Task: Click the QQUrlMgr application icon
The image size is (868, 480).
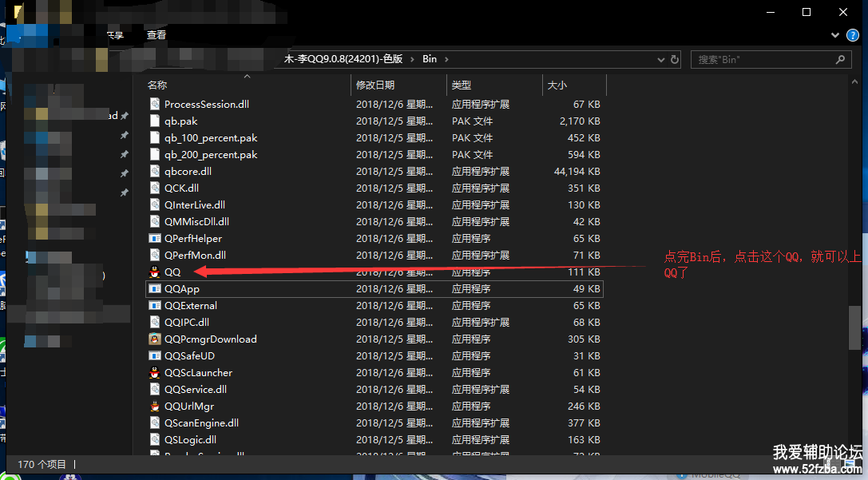Action: [155, 407]
